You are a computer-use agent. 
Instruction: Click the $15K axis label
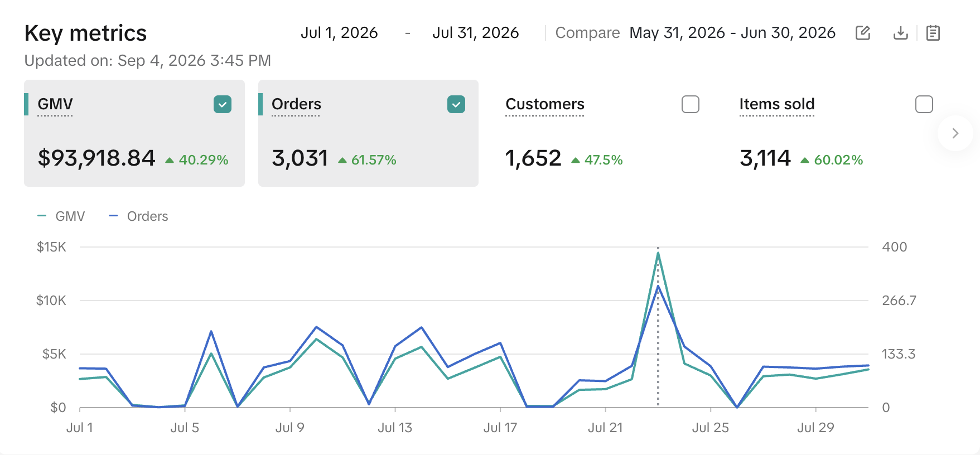[51, 247]
